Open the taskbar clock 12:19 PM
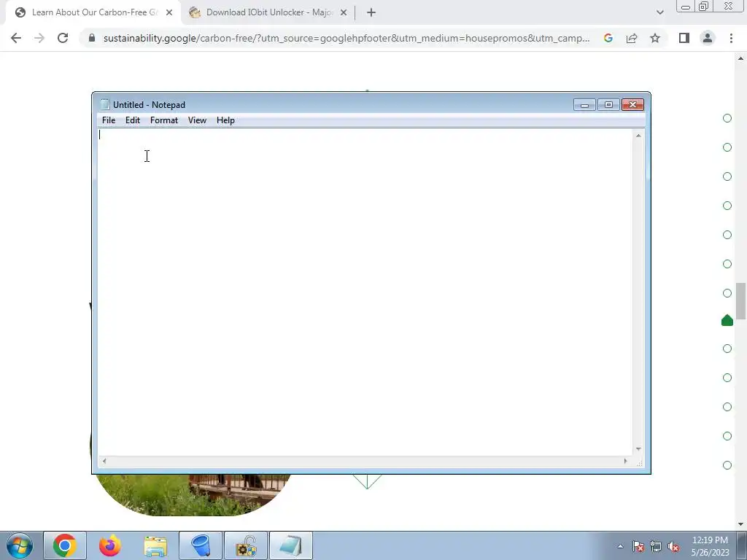The width and height of the screenshot is (747, 560). pos(710,546)
